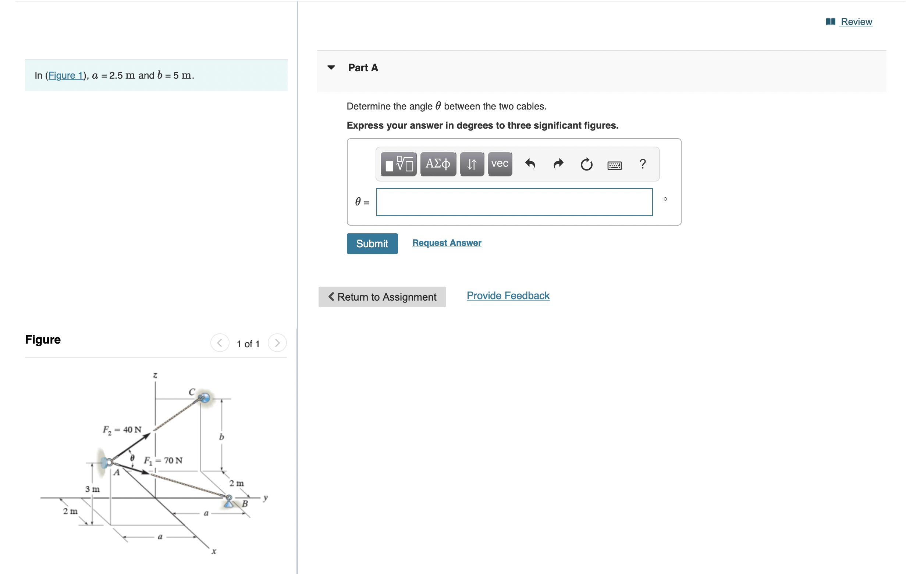This screenshot has height=574, width=924.
Task: Open the keyboard shortcuts icon
Action: point(614,165)
